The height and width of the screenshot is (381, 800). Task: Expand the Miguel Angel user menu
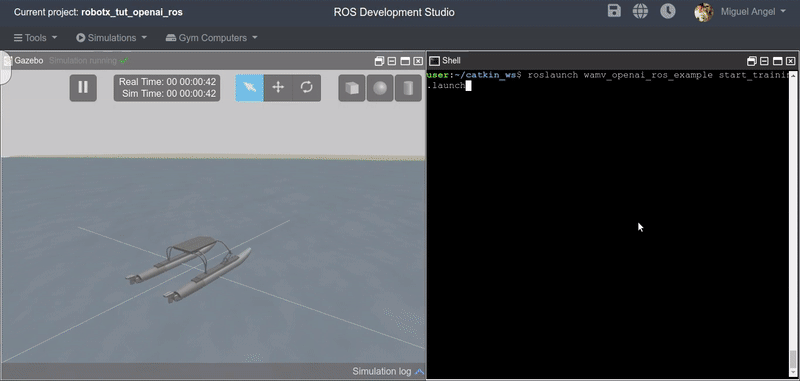point(753,12)
